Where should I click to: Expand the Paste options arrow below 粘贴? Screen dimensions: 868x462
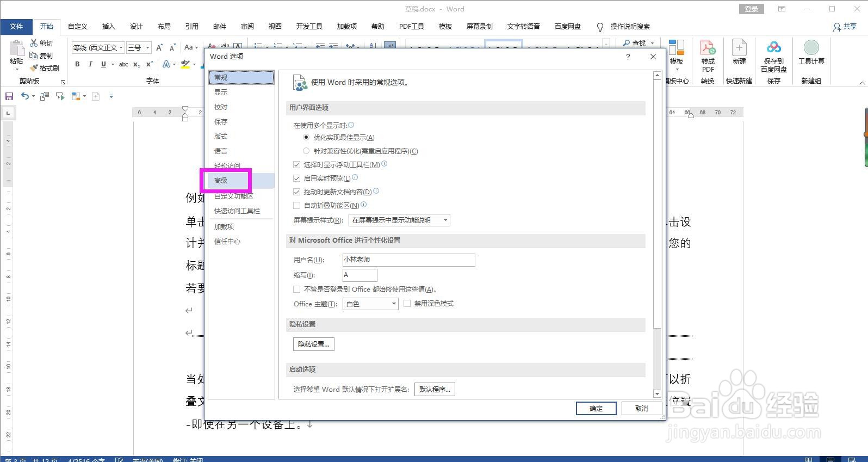(x=16, y=69)
